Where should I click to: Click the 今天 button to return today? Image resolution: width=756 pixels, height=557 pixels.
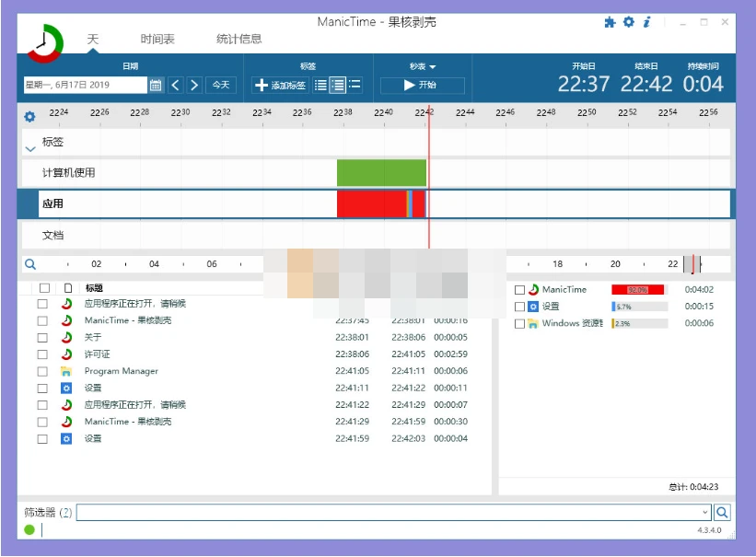(x=221, y=85)
